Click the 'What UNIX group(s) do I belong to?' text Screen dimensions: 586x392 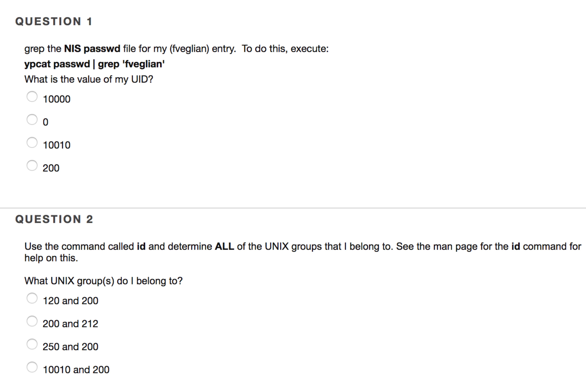(104, 281)
